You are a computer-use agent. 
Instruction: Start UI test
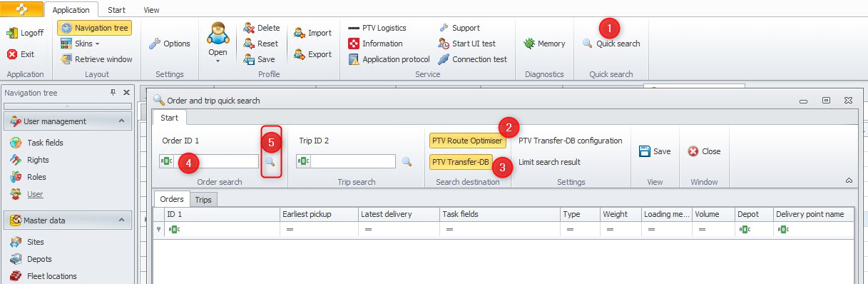466,44
